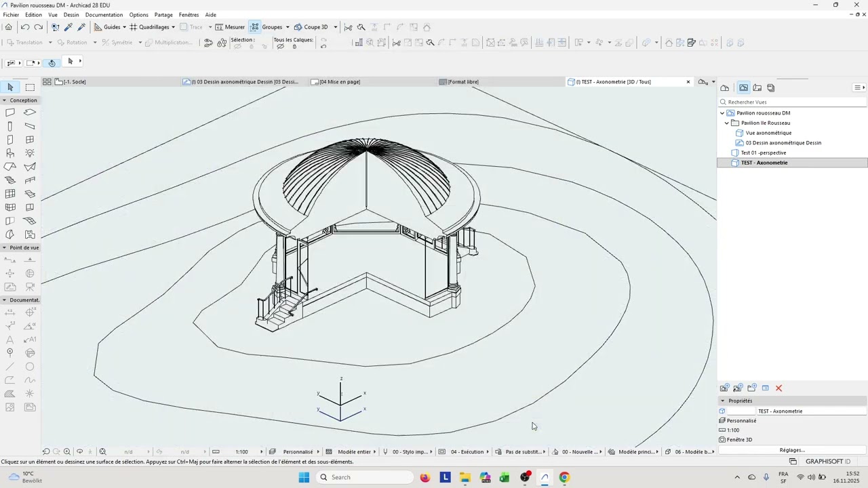
Task: Choose the Wall tool in Conception
Action: [x=10, y=113]
